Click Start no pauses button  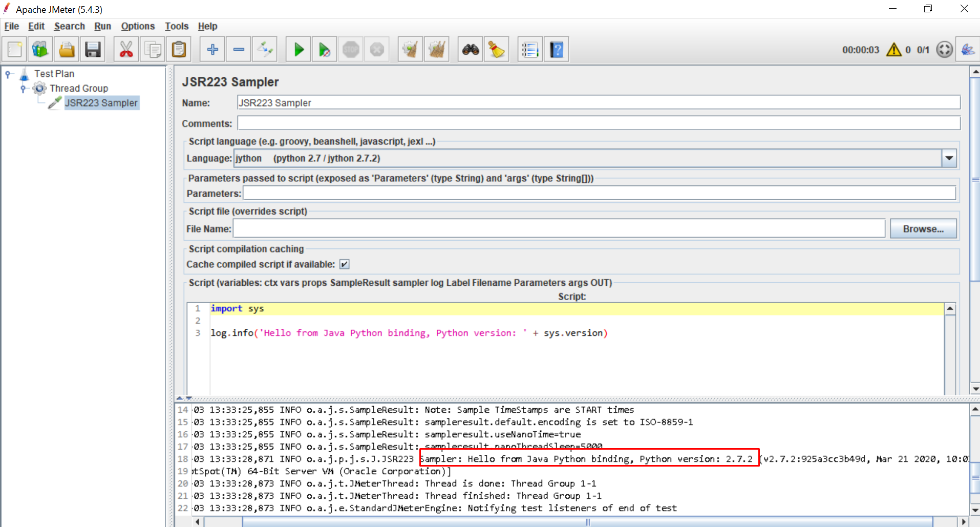[324, 50]
